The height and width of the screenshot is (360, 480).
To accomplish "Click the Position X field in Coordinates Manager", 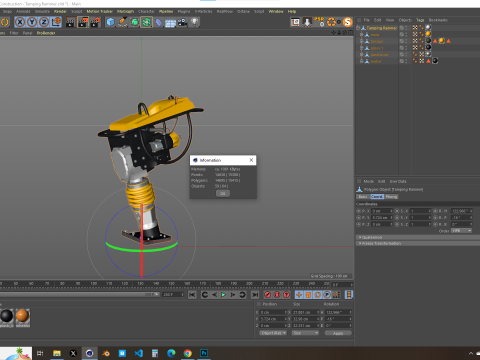I will click(x=273, y=312).
